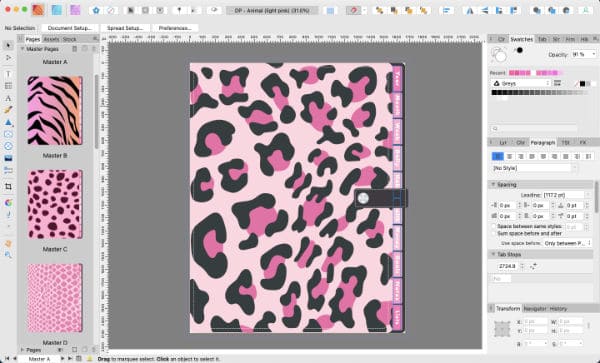Select the blue triangle Shape tool
600x363 pixels.
(8, 122)
